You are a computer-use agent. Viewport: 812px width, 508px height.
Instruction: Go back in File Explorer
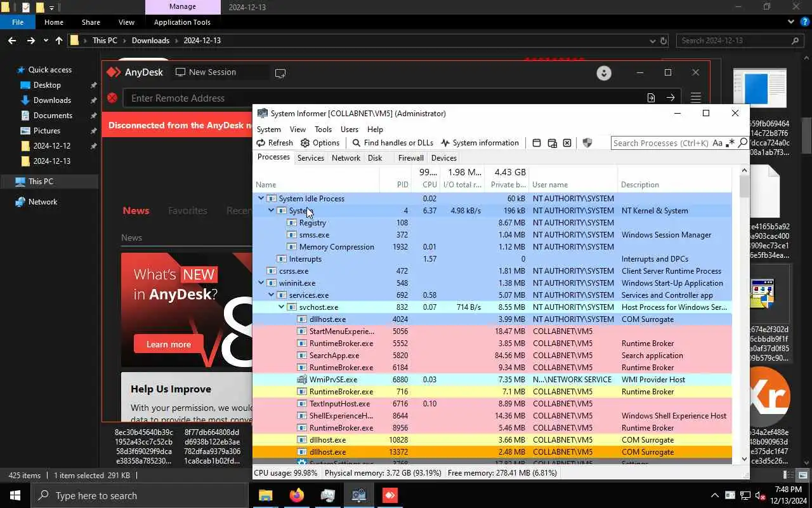[12, 41]
